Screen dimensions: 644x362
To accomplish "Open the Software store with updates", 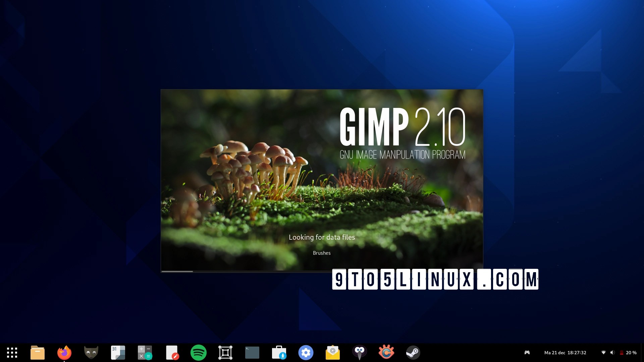I will (279, 352).
